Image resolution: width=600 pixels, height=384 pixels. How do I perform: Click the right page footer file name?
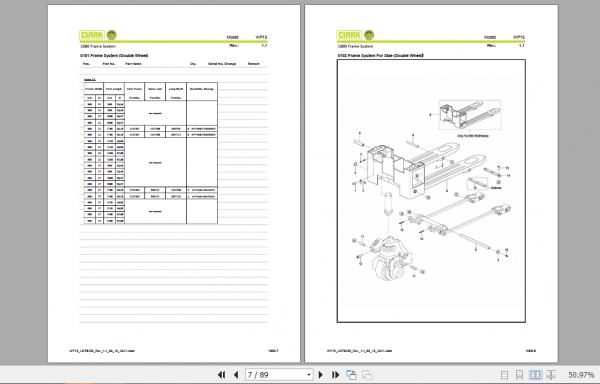pyautogui.click(x=360, y=350)
